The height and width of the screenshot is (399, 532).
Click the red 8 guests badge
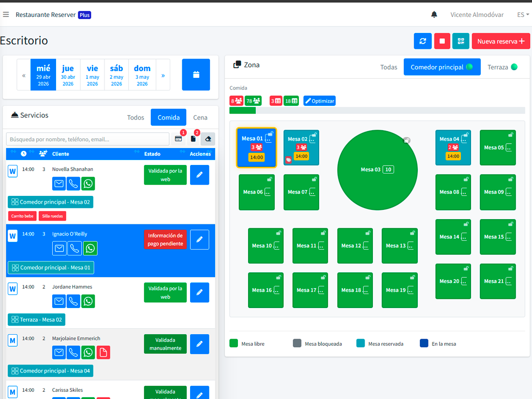tap(236, 101)
